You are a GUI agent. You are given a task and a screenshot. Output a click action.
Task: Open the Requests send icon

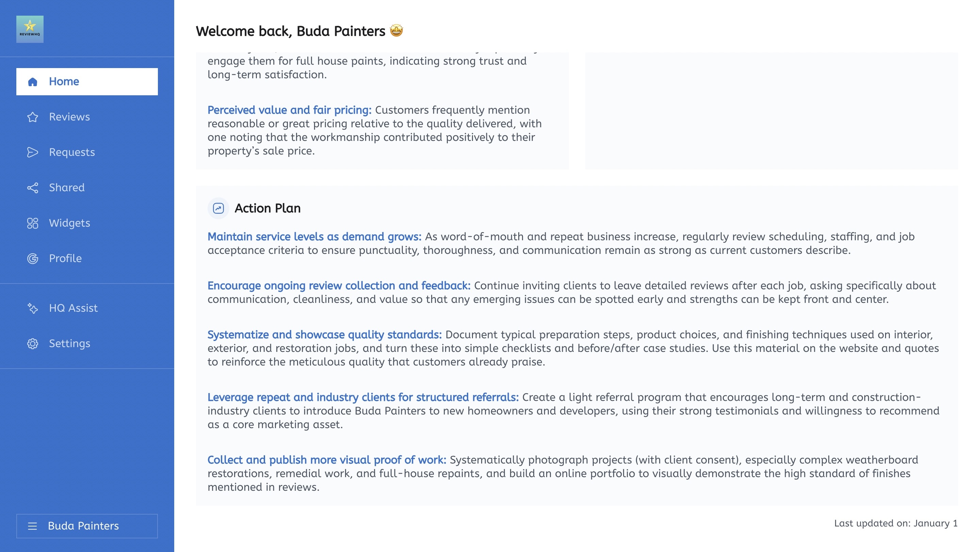tap(33, 152)
